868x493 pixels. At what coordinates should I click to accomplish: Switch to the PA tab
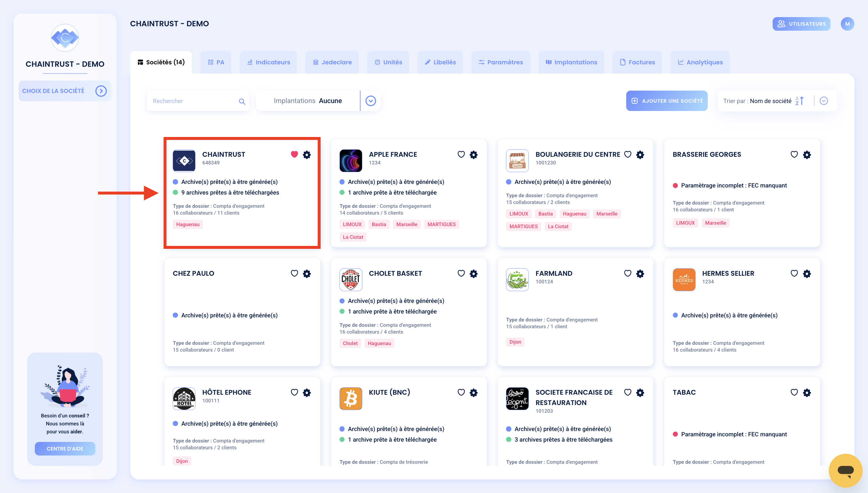coord(216,62)
